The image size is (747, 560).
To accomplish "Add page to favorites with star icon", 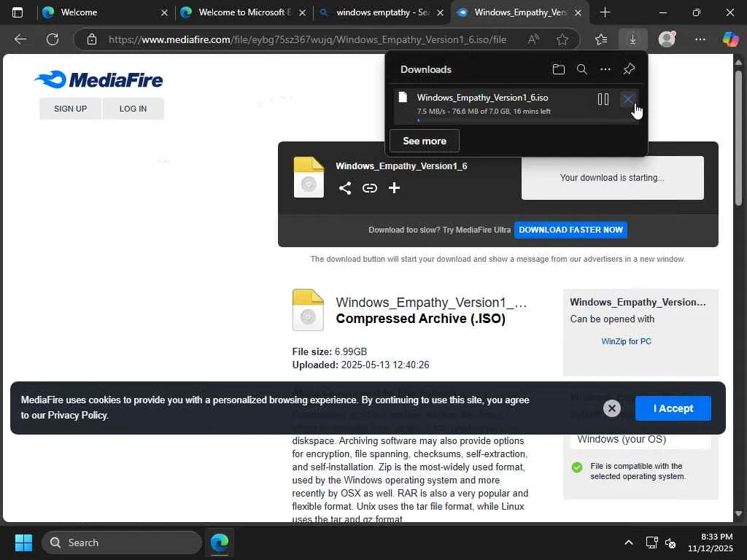I will [x=562, y=39].
